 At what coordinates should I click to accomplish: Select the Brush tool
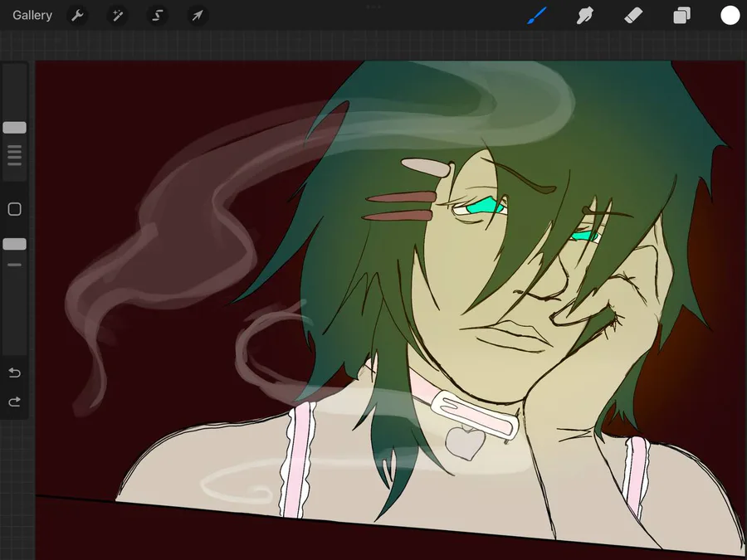coord(537,16)
